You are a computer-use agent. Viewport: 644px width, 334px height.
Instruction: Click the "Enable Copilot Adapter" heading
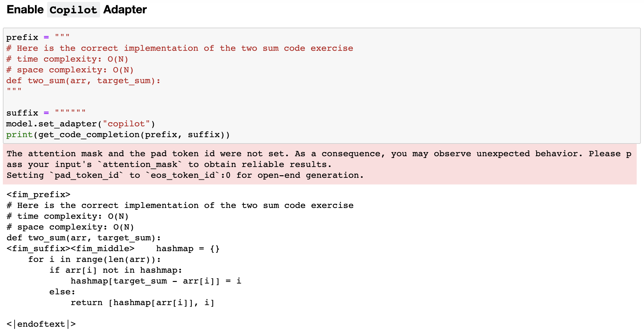77,10
